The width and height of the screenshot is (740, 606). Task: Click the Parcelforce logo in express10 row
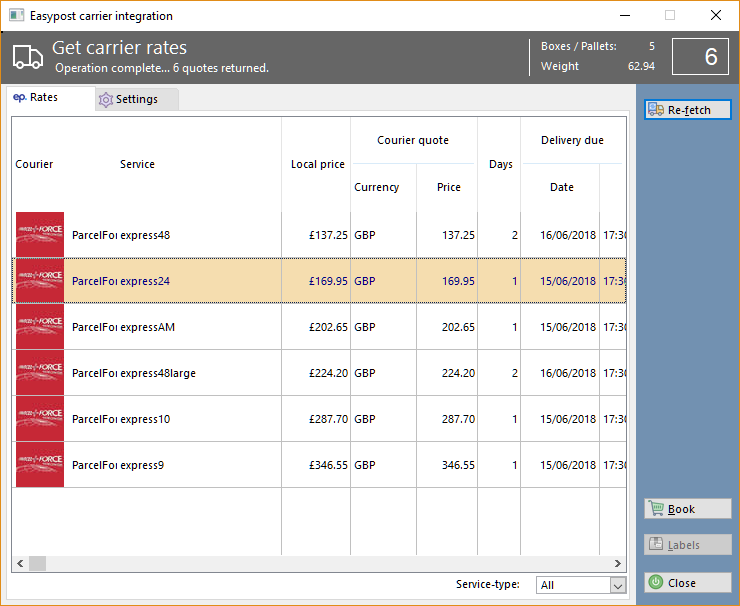[x=40, y=419]
